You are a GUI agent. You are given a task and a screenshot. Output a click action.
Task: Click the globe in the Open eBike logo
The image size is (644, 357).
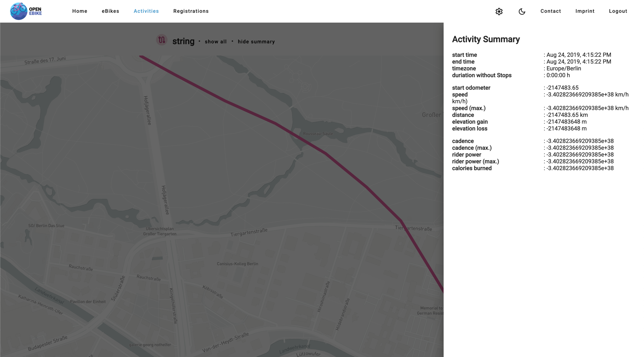19,11
